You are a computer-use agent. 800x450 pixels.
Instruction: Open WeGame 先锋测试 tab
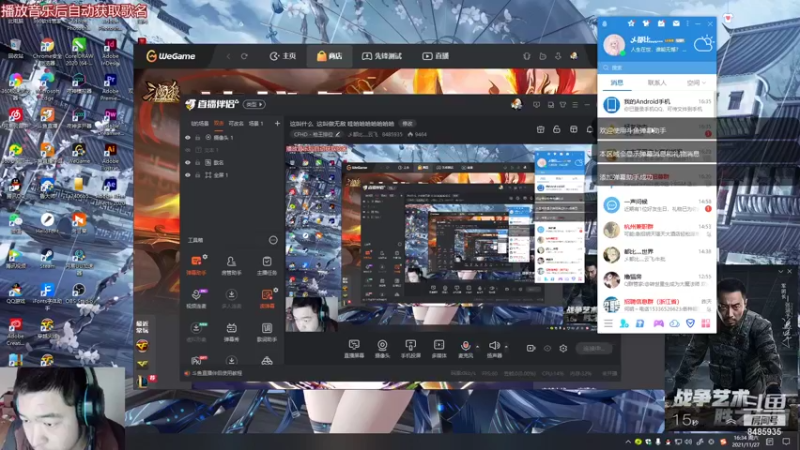(x=382, y=56)
